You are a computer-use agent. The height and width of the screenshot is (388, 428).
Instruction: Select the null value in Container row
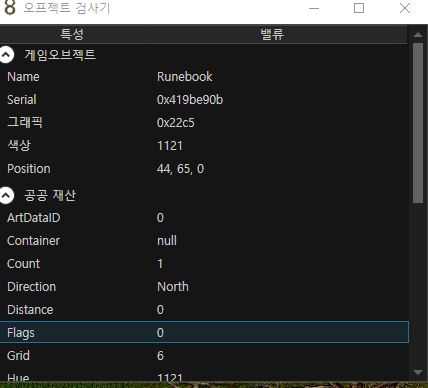pos(167,241)
